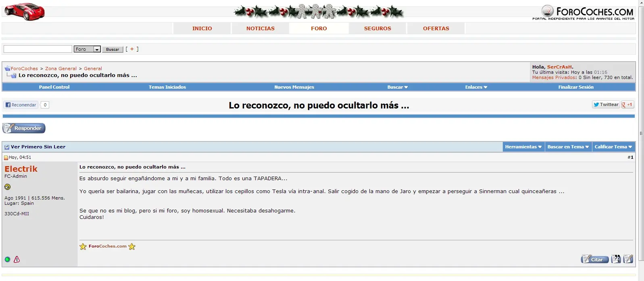Click the ForoCoches breadcrumb home icon
Screen dimensions: 644x281
click(x=7, y=69)
